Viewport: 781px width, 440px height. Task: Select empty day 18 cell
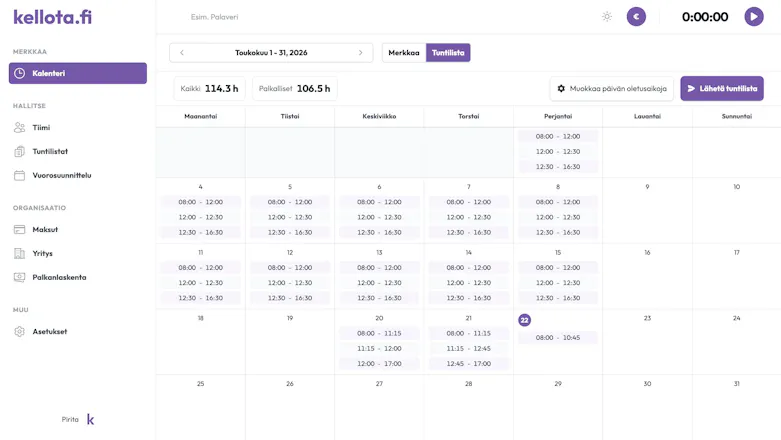coord(200,342)
